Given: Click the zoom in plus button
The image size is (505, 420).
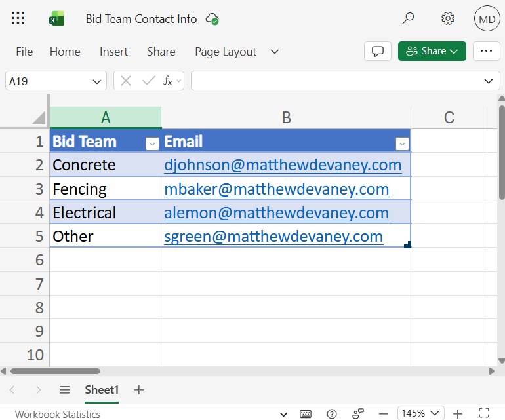Looking at the screenshot, I should (458, 414).
